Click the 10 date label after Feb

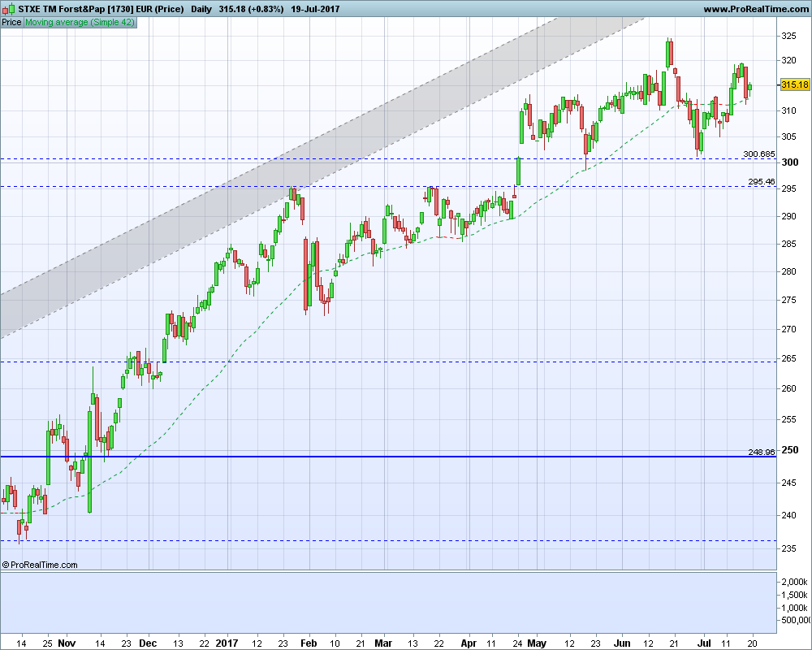335,643
